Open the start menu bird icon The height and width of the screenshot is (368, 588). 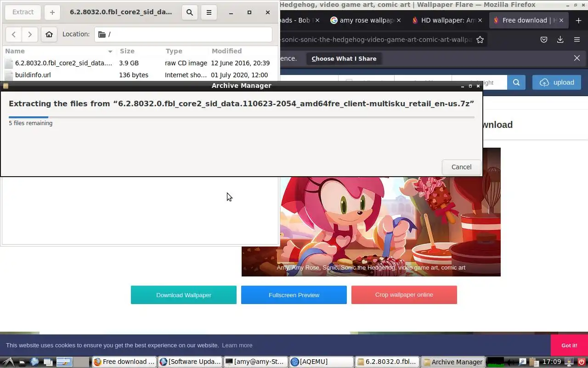click(7, 362)
